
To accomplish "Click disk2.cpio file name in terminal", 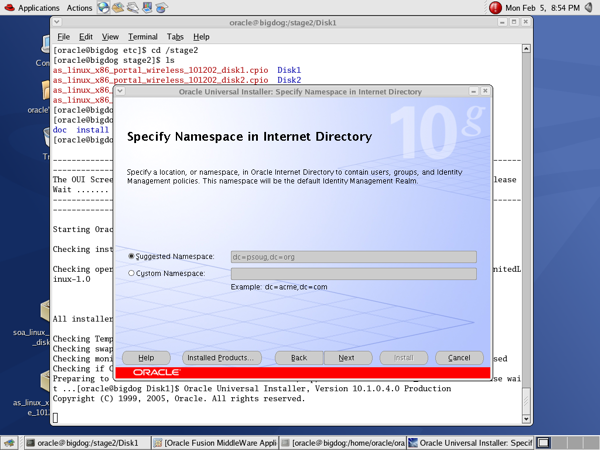I will pyautogui.click(x=160, y=80).
